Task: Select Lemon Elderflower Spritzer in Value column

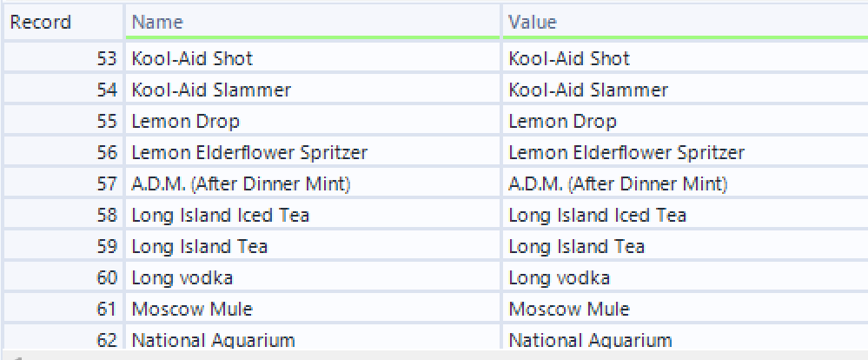Action: click(626, 153)
